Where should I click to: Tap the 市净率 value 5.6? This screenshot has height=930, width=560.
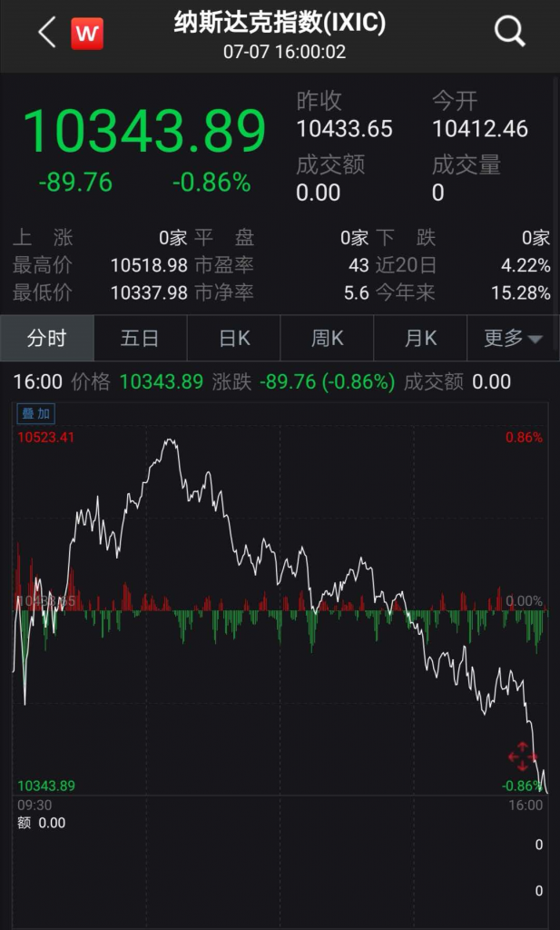(x=356, y=292)
